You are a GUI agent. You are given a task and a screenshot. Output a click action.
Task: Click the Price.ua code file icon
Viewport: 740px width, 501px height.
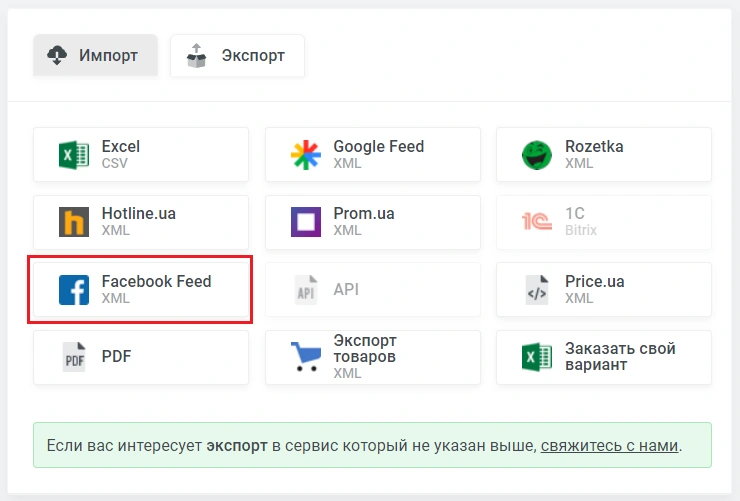(537, 290)
